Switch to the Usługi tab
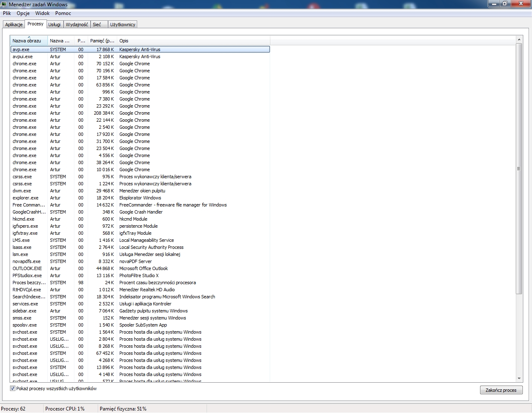532x413 pixels. tap(54, 25)
